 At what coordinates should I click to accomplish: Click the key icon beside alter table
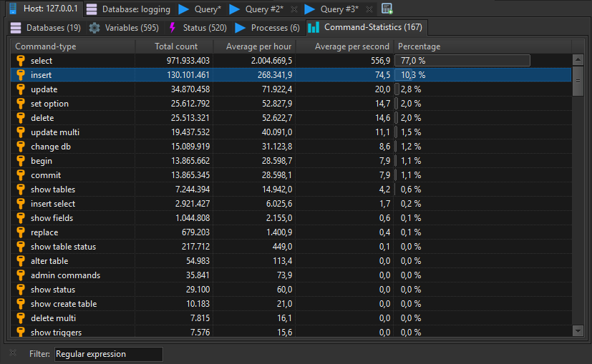21,262
